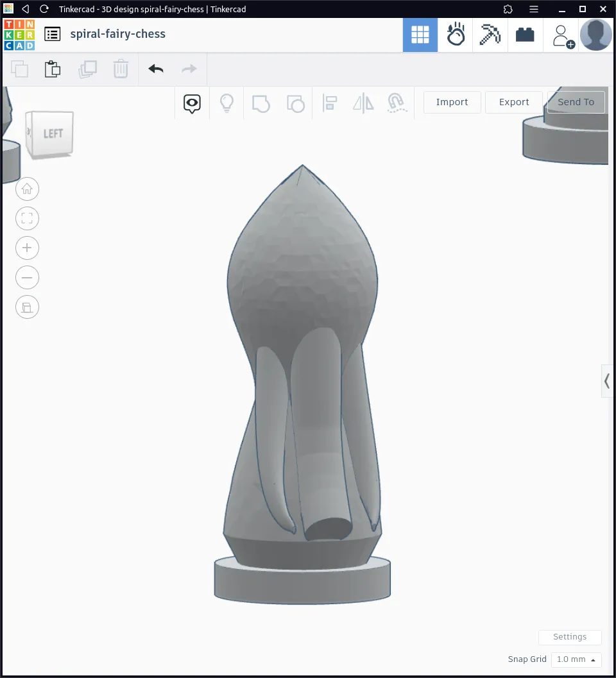Viewport: 616px width, 678px height.
Task: Click the Export button
Action: (x=514, y=102)
